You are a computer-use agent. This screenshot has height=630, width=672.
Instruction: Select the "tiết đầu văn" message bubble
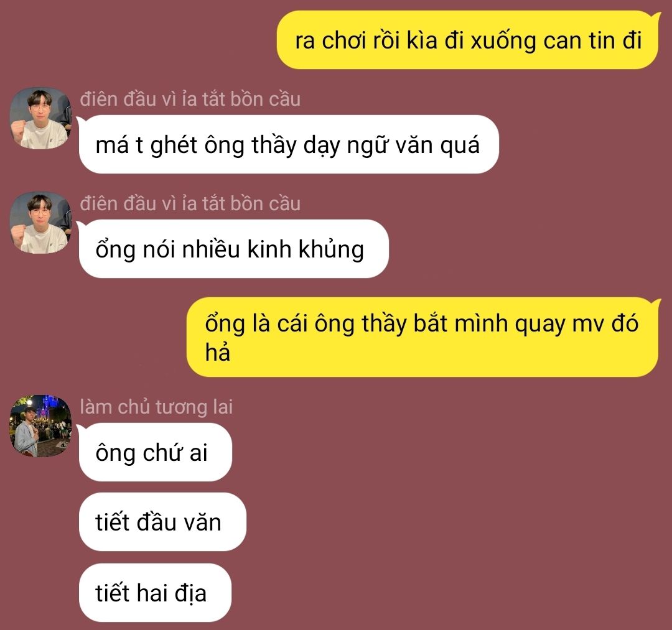(x=162, y=522)
